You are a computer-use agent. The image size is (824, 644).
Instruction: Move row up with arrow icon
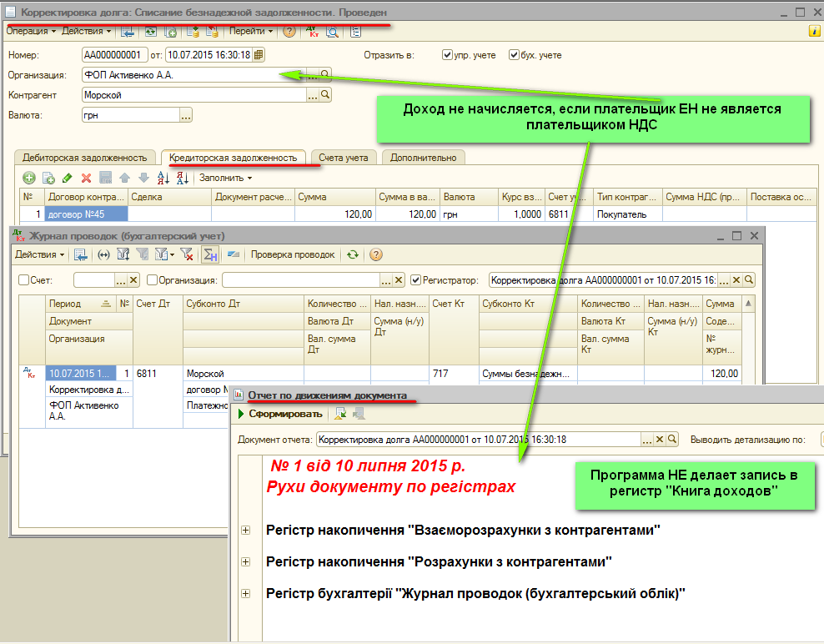pyautogui.click(x=124, y=179)
